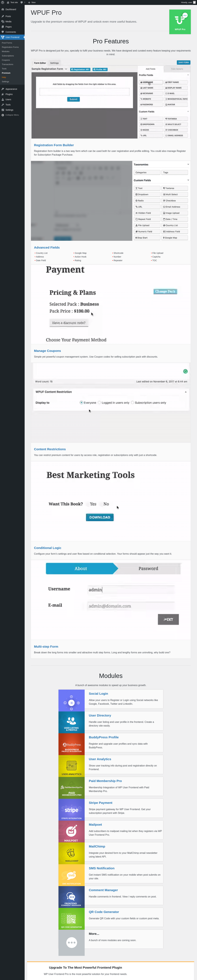Viewport: 197px width, 980px height.
Task: Click the admin bar comments bubble
Action: tap(21, 2)
